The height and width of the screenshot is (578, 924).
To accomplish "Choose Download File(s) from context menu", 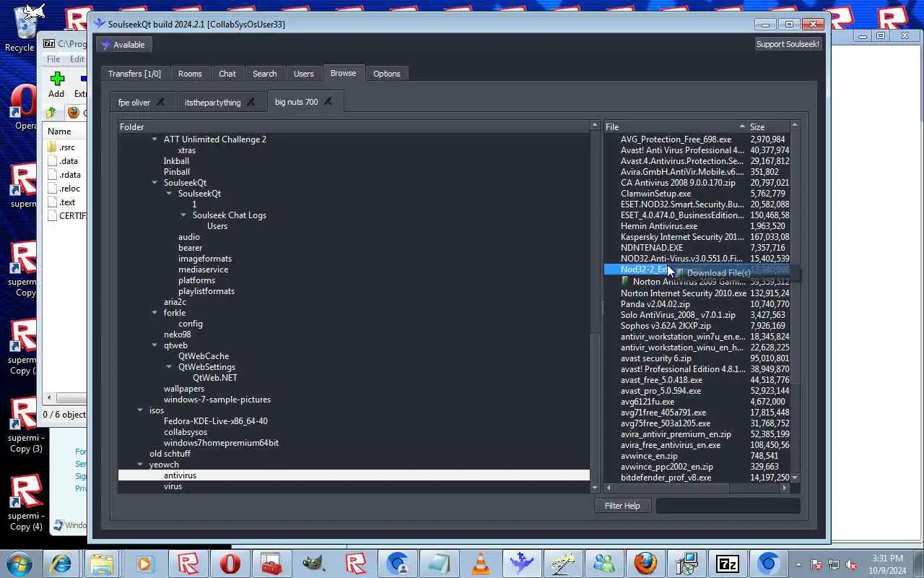I will coord(718,273).
